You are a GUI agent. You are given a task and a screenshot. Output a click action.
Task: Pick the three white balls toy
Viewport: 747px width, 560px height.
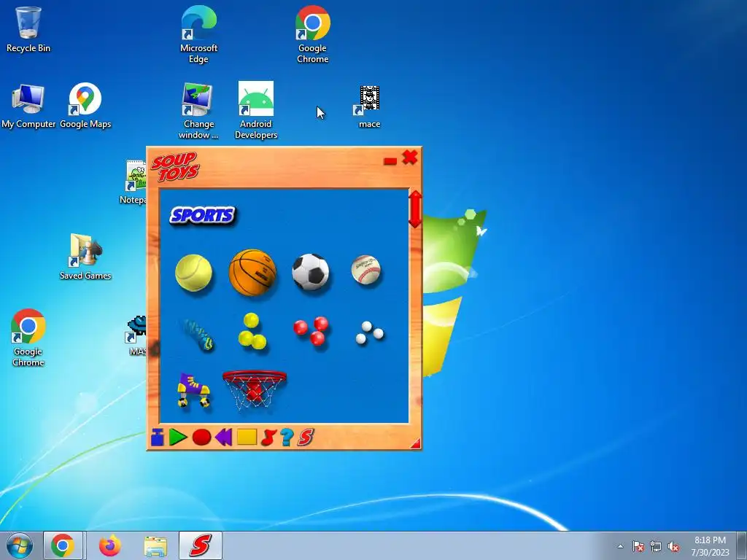click(369, 332)
